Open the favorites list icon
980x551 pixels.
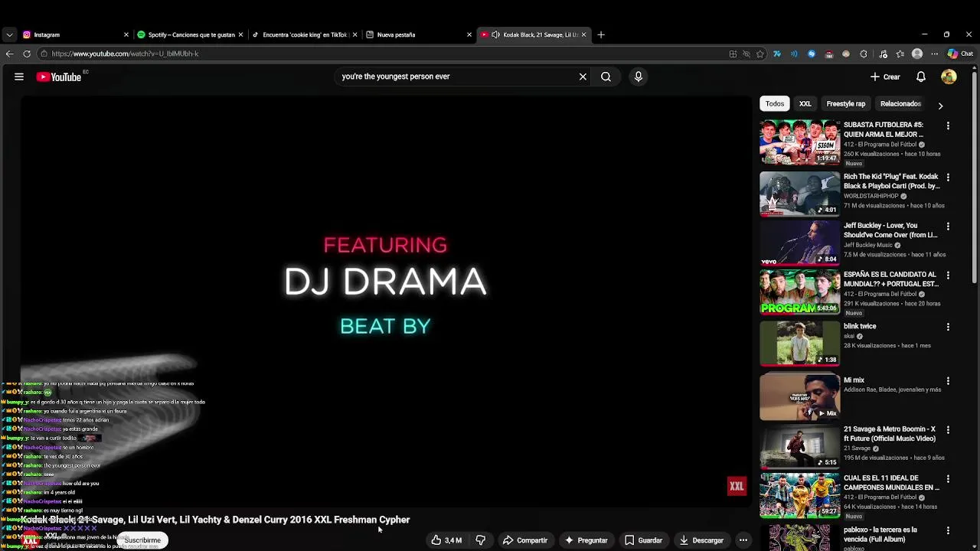point(900,54)
